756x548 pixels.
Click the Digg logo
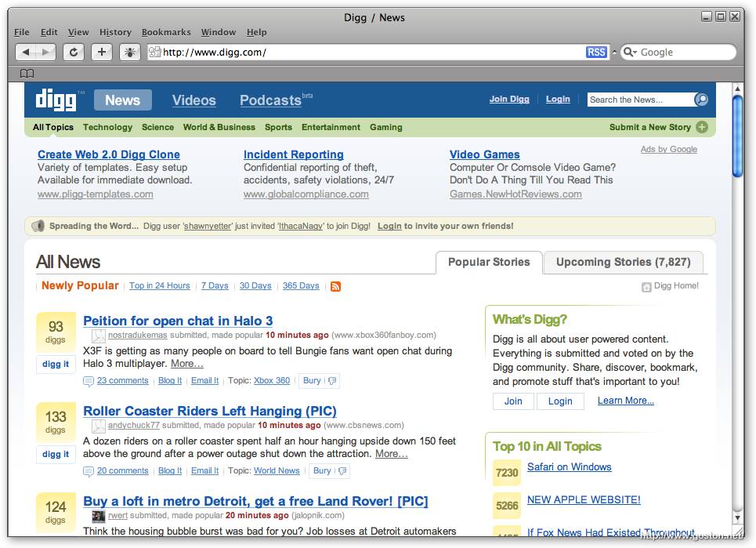click(x=56, y=100)
